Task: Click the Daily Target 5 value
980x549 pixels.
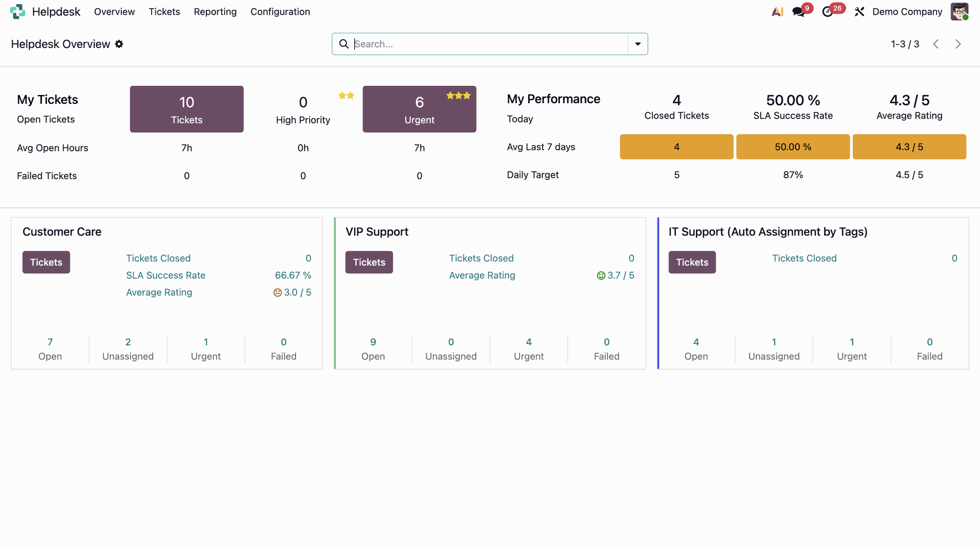Action: tap(677, 175)
